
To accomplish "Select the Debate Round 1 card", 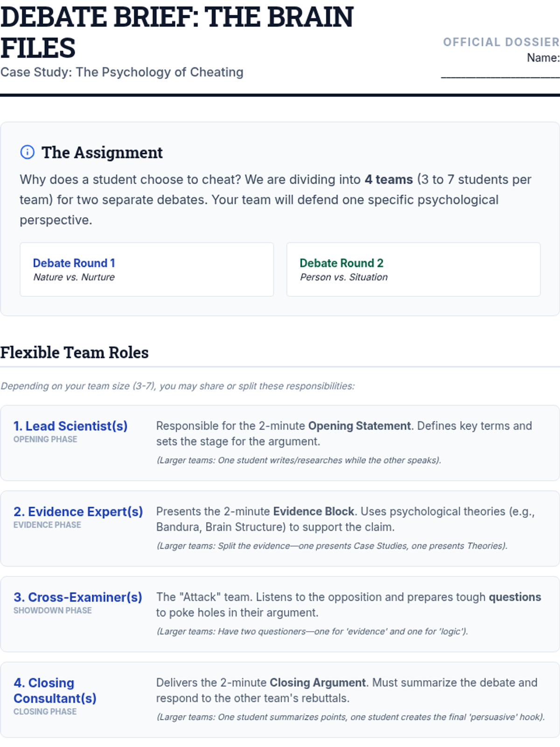I will pos(147,269).
